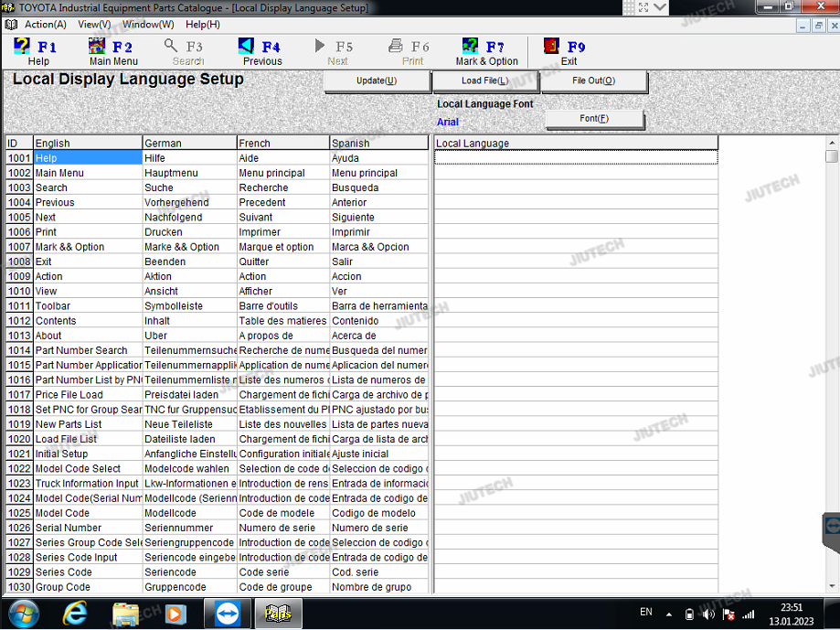Click the English cell 'Model Code Select'
Viewport: 840px width, 630px height.
tap(88, 469)
